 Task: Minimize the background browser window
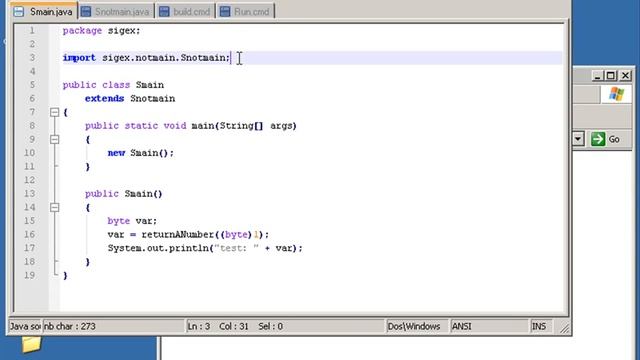coord(598,76)
